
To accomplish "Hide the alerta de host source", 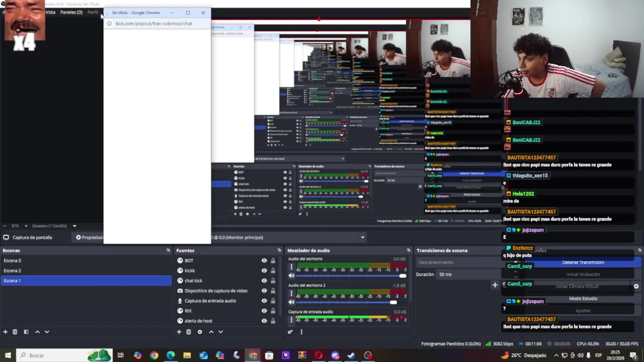I will pos(264,321).
